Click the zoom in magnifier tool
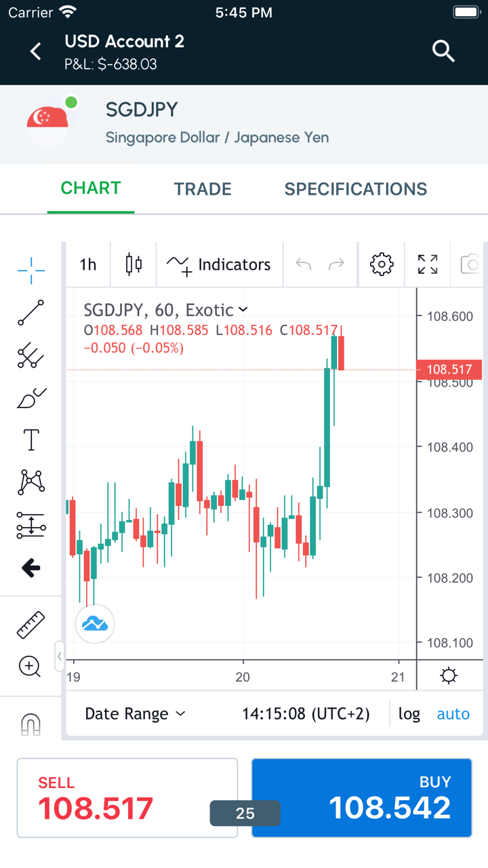The width and height of the screenshot is (488, 868). coord(30,667)
